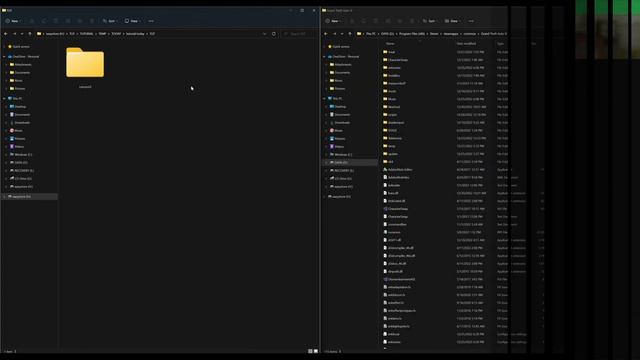Open Windows (C:) in Grand Theft Auto V sidebar
The width and height of the screenshot is (640, 360).
coord(341,155)
